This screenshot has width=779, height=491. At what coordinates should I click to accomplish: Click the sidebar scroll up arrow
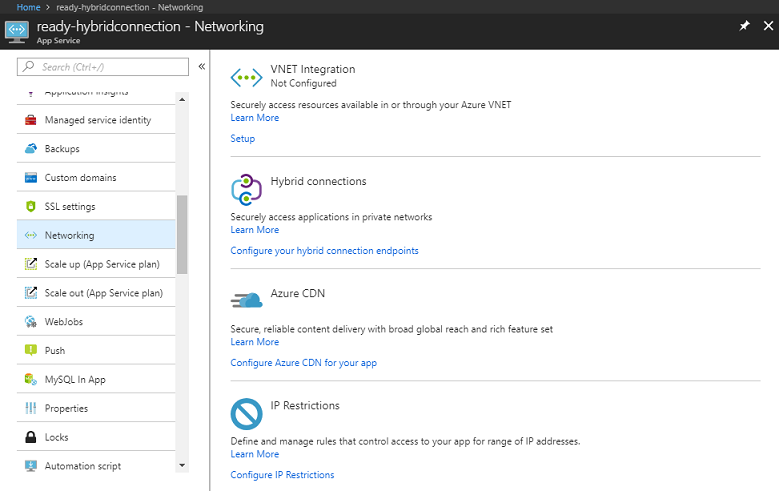click(182, 99)
